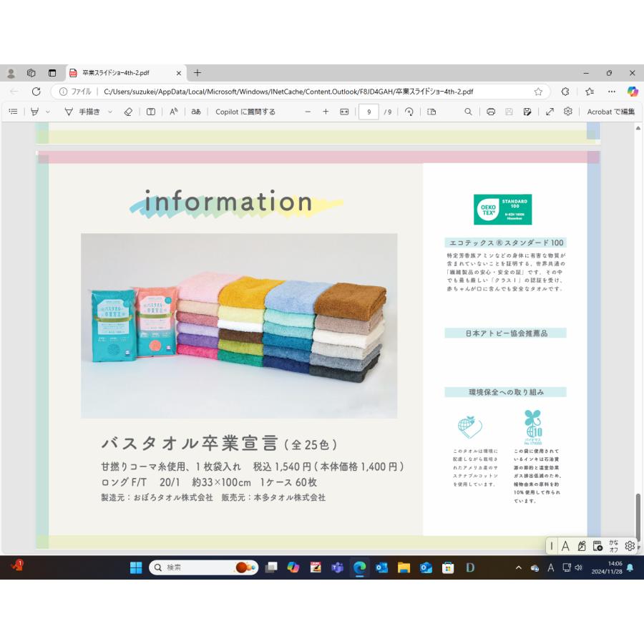The width and height of the screenshot is (644, 644).
Task: Select the Erase tool in PDF toolbar
Action: click(129, 112)
